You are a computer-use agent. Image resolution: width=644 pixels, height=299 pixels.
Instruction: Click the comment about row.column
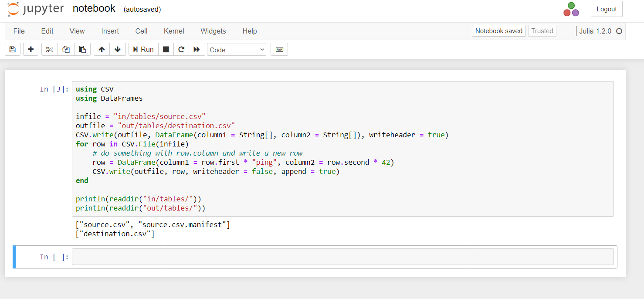(x=197, y=153)
